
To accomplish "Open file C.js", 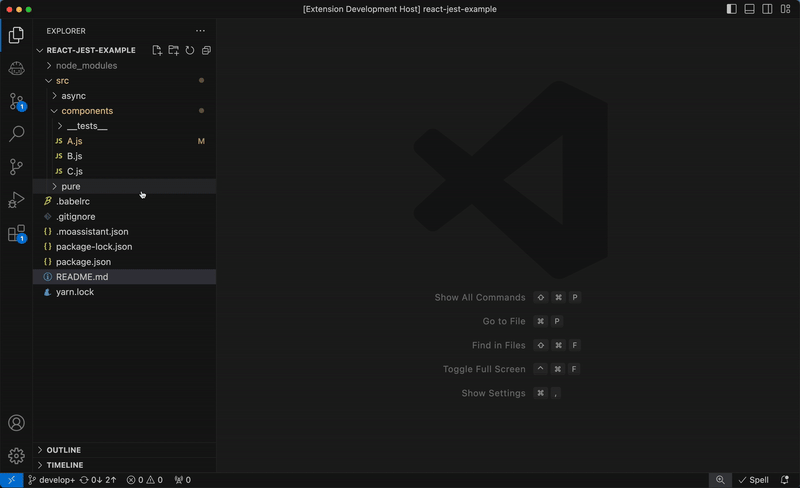I will pyautogui.click(x=124, y=171).
